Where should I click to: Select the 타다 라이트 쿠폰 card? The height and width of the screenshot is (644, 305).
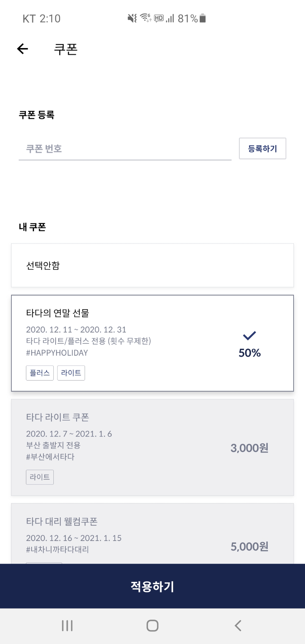pyautogui.click(x=152, y=447)
